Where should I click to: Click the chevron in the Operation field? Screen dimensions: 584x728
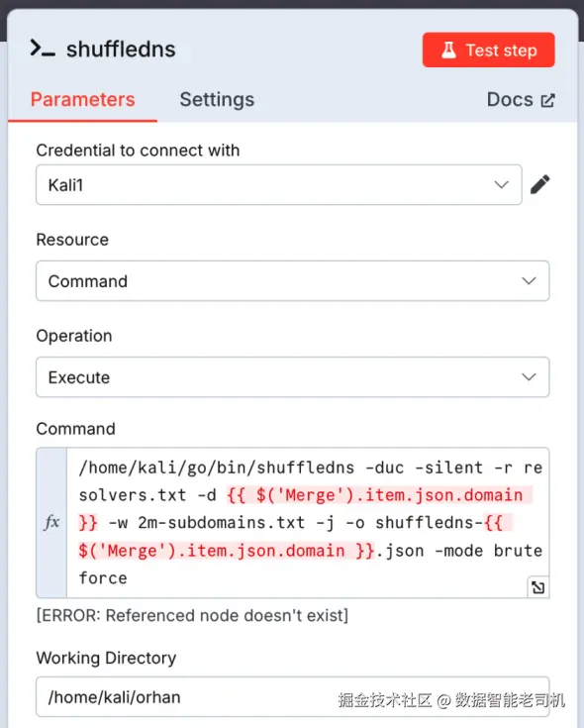(529, 377)
